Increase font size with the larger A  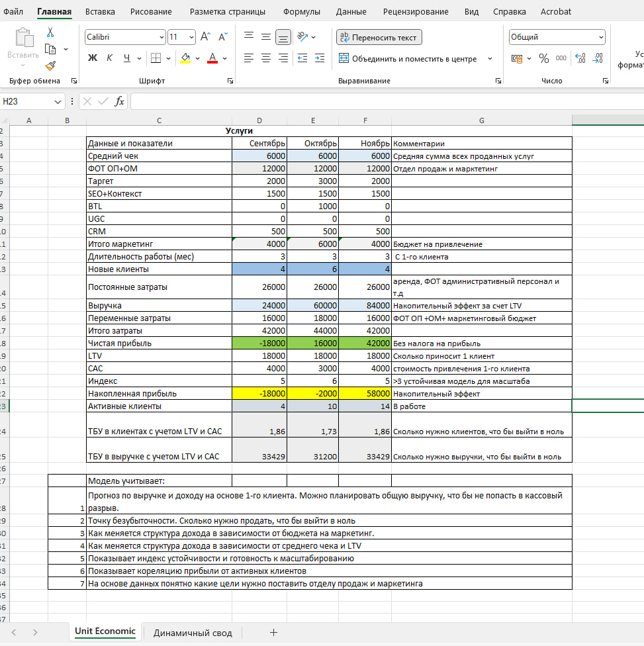click(x=205, y=37)
